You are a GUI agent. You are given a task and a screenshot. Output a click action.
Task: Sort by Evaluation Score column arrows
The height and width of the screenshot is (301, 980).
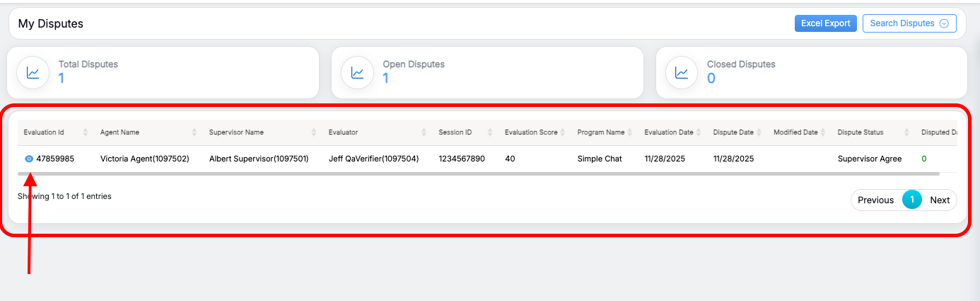click(564, 132)
